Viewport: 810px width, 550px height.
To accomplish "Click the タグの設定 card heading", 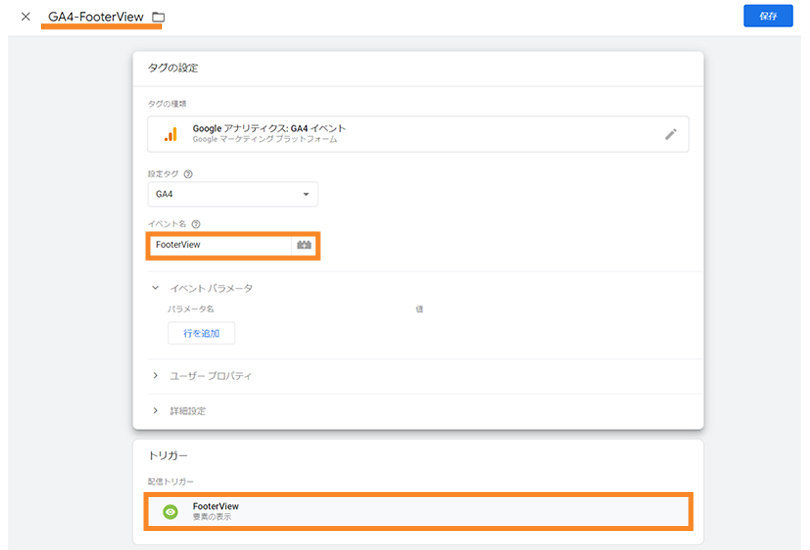I will pyautogui.click(x=173, y=68).
